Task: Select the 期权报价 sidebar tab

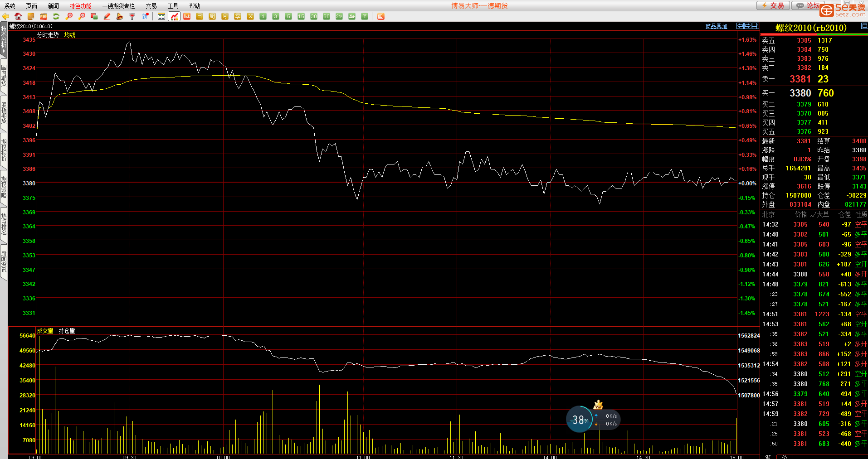Action: tap(4, 150)
